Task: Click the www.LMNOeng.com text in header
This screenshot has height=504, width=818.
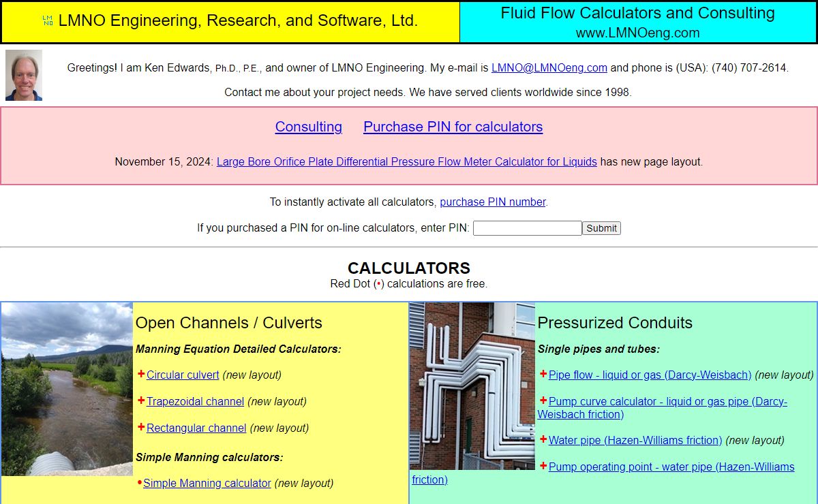Action: 638,33
